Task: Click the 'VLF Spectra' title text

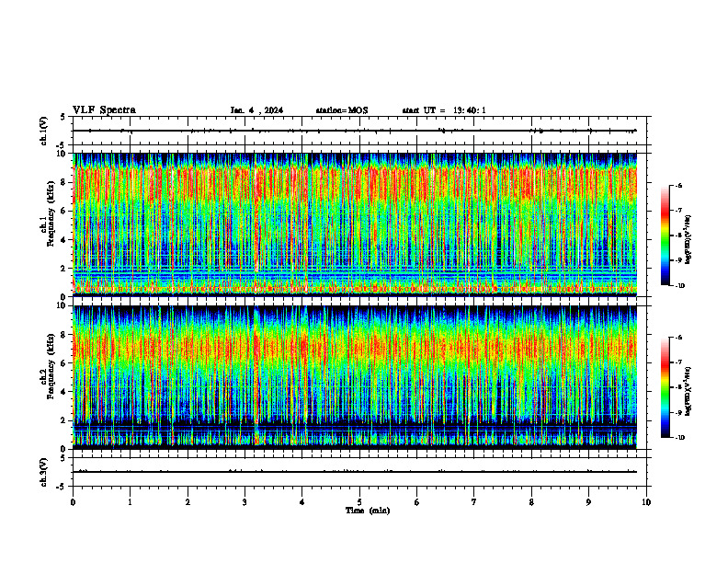Action: pos(104,110)
